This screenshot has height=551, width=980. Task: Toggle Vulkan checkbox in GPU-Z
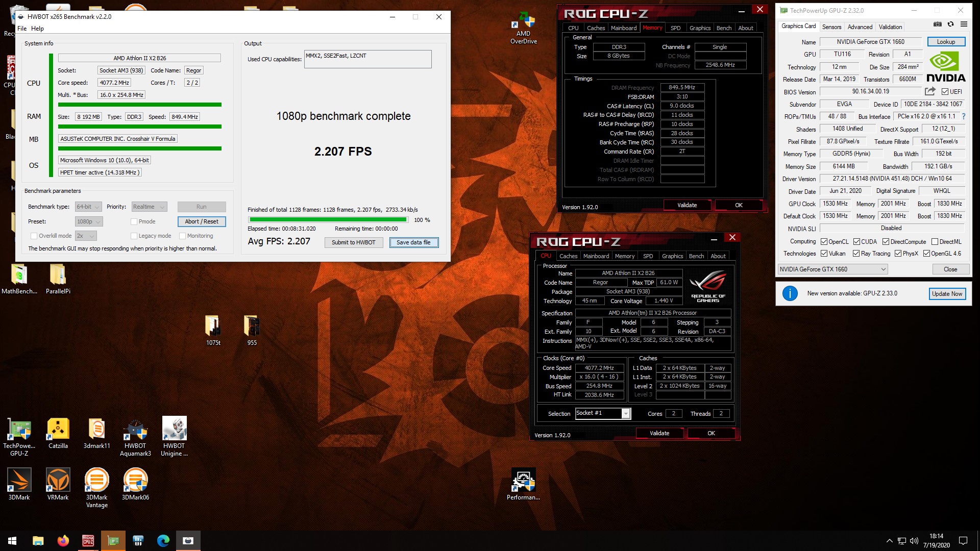tap(824, 254)
